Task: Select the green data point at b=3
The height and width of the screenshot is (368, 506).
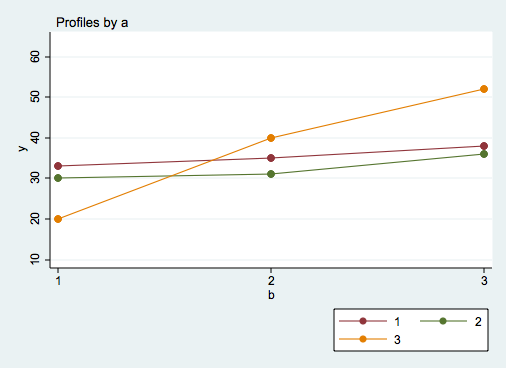Action: tap(484, 154)
